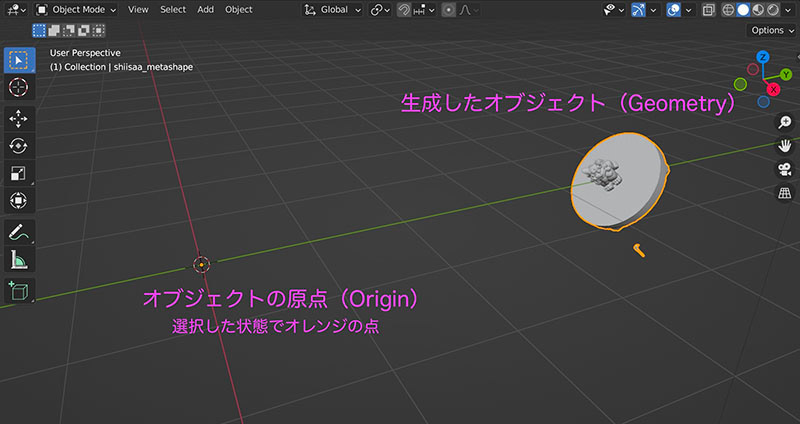This screenshot has height=424, width=800.
Task: Set selection mode to new selection
Action: 39,31
